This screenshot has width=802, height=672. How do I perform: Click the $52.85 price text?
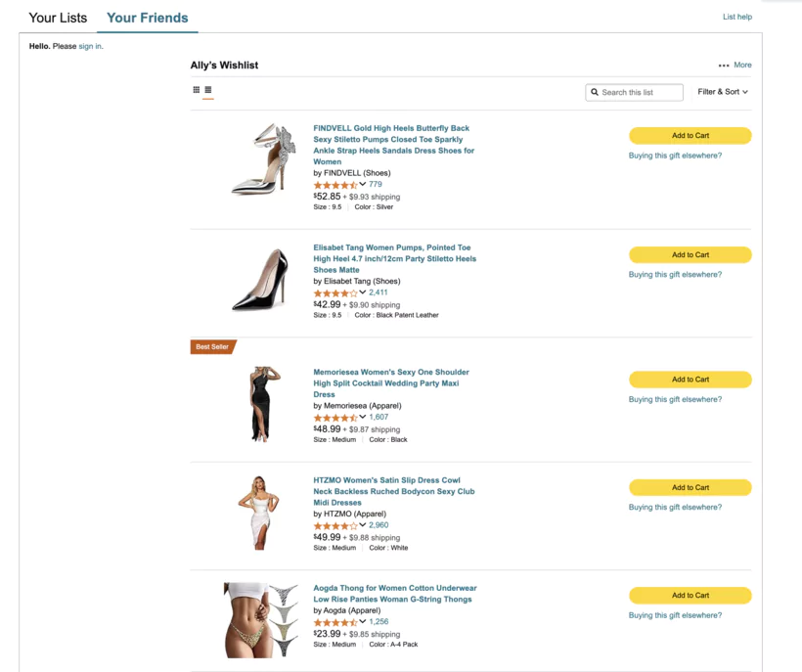point(327,197)
